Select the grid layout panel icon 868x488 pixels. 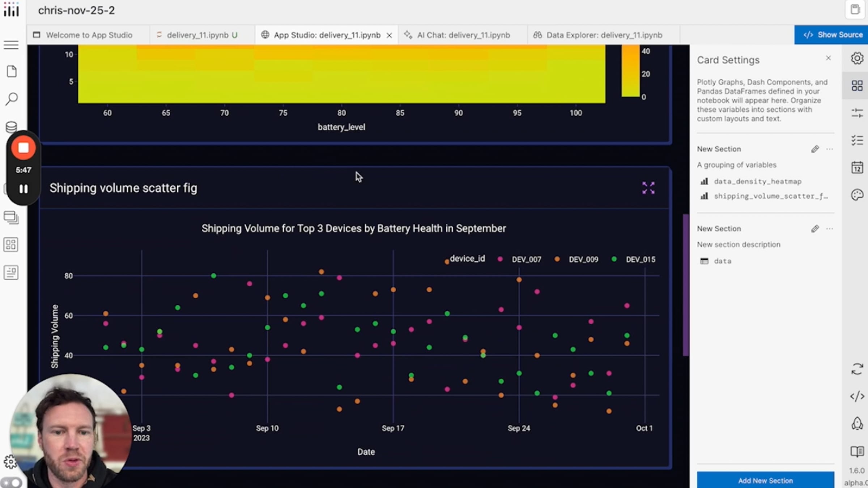857,86
